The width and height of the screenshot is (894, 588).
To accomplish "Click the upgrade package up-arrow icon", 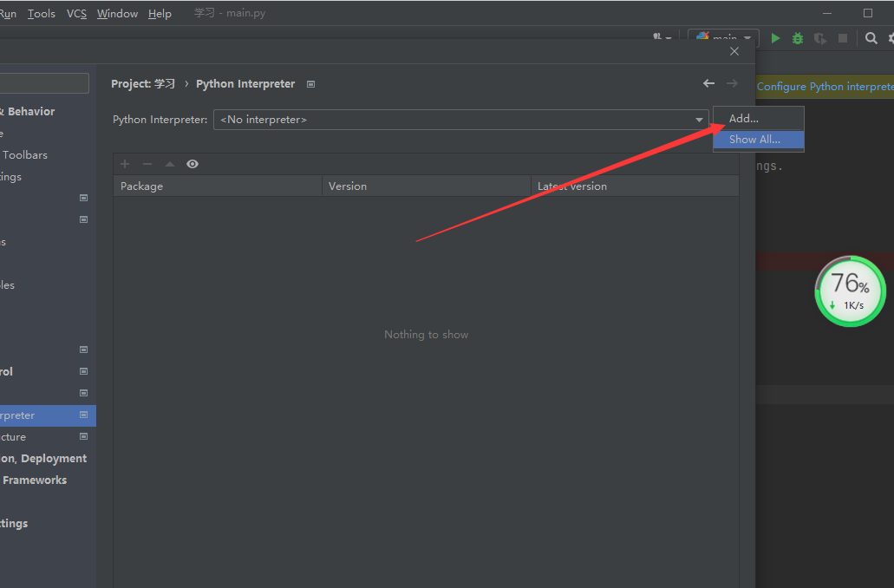I will (x=170, y=164).
